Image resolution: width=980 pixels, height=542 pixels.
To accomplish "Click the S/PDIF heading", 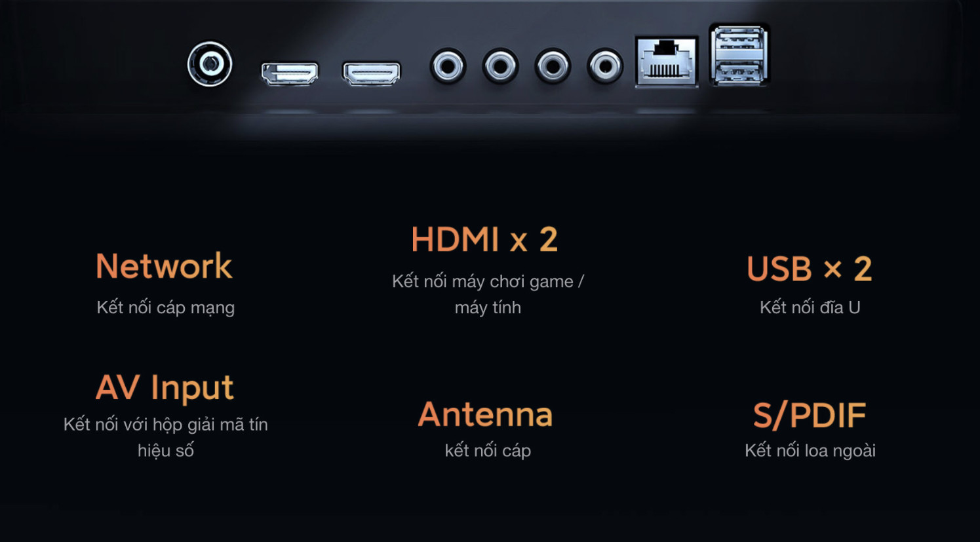I will point(810,416).
